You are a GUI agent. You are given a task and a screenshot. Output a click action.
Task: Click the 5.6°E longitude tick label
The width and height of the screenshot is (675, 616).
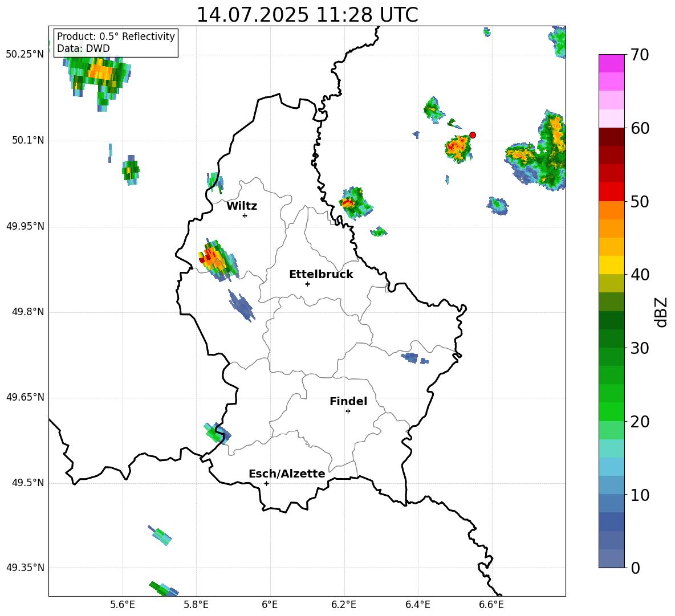tap(123, 605)
